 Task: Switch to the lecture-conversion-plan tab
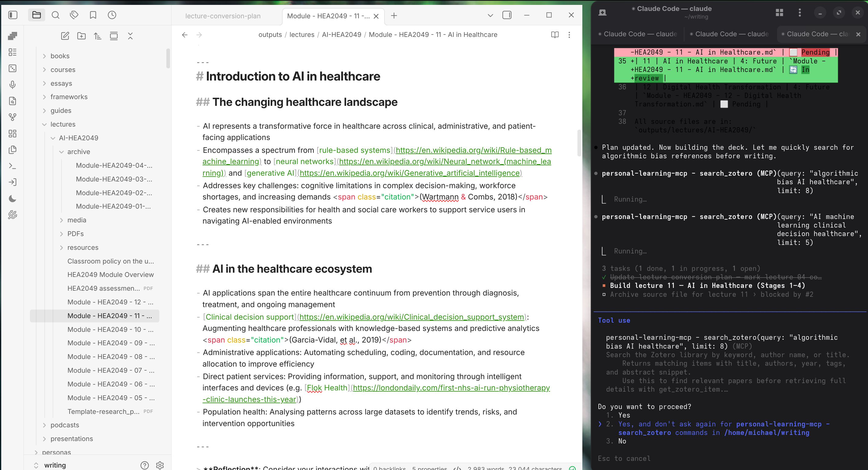[x=223, y=16]
